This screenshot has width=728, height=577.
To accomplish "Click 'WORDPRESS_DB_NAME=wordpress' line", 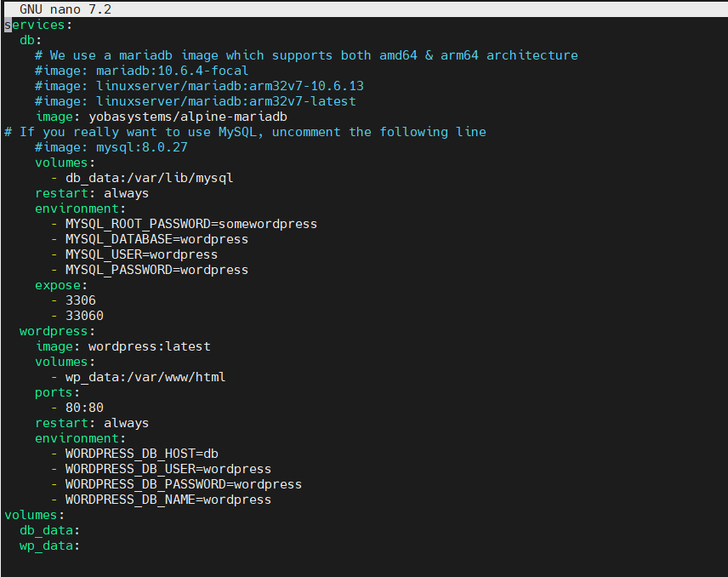I will click(168, 500).
